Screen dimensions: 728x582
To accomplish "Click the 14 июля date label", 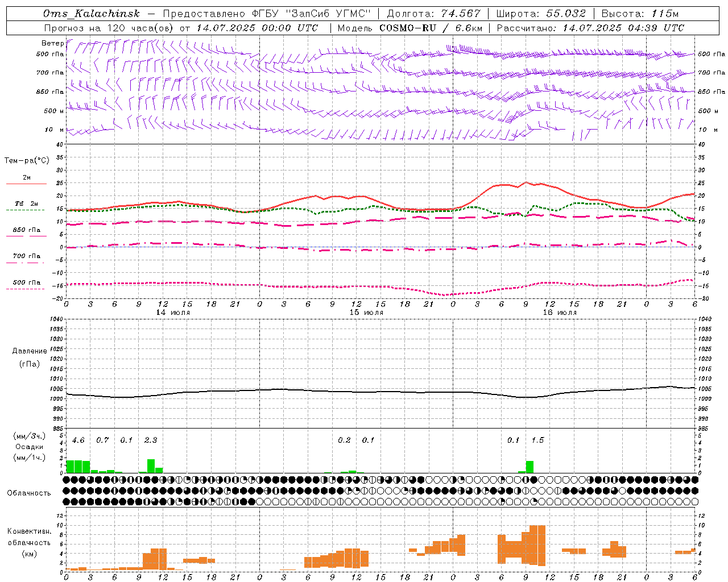I will point(173,312).
